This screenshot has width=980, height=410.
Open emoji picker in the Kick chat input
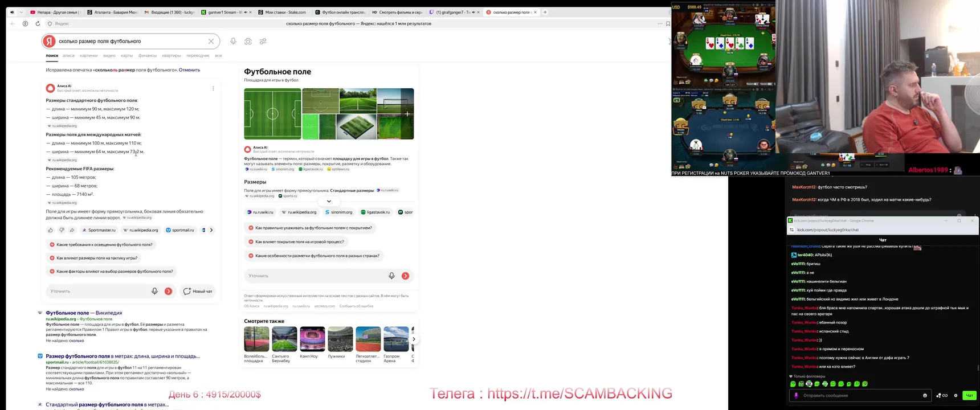click(x=925, y=395)
